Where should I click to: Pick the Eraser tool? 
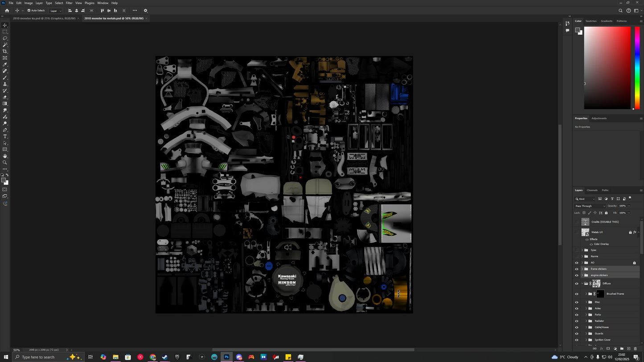pyautogui.click(x=5, y=97)
